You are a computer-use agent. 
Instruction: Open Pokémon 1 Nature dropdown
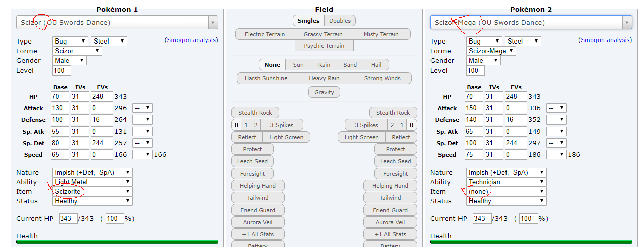pos(93,172)
